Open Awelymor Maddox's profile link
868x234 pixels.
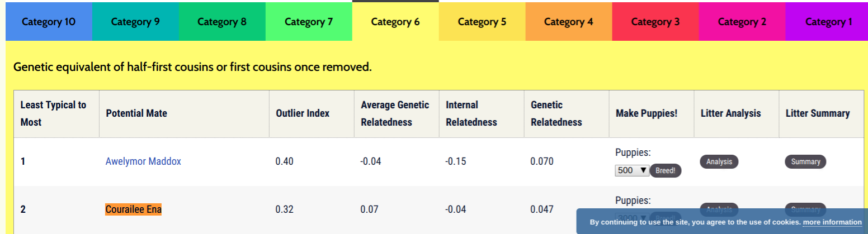pos(143,161)
